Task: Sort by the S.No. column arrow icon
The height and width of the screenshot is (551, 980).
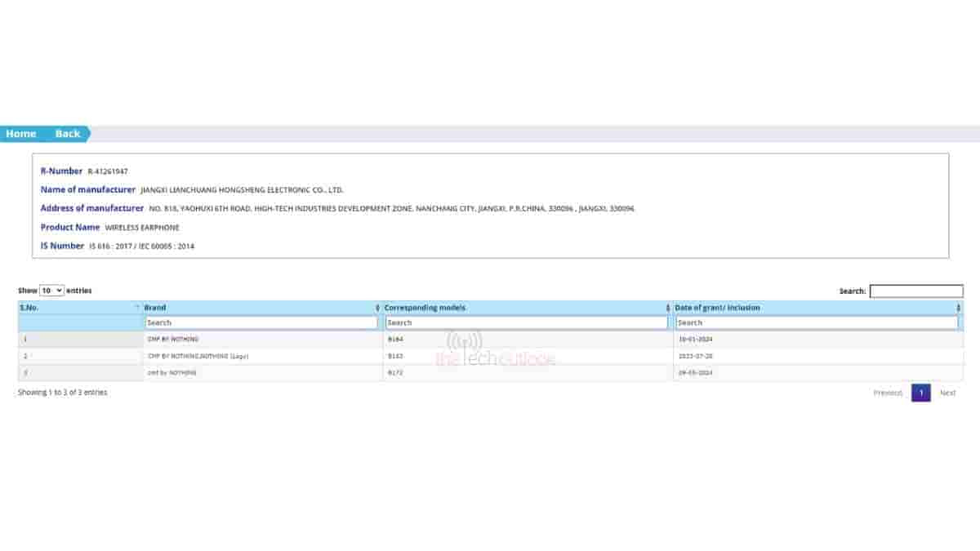Action: pos(136,308)
